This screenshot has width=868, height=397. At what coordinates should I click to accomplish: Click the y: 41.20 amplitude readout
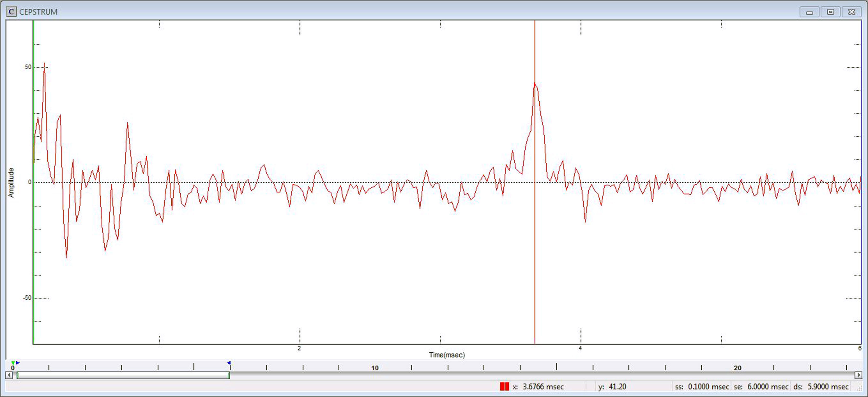pyautogui.click(x=612, y=387)
